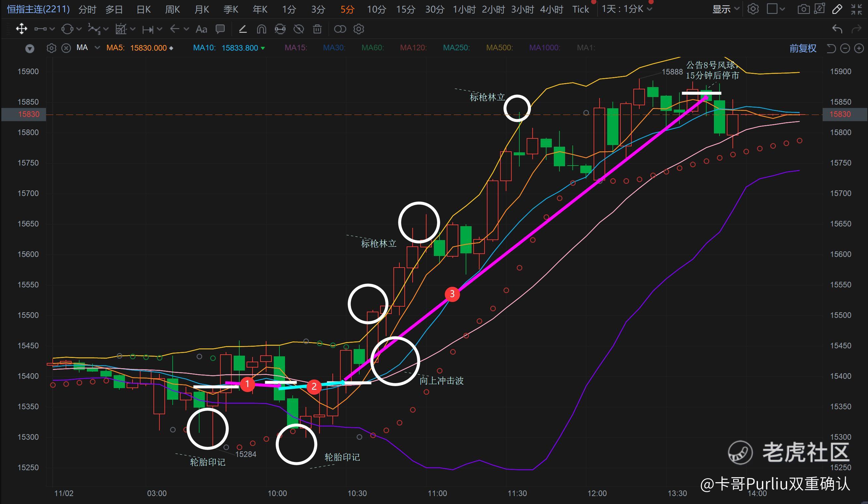Select the move/crosshair cursor tool
Image resolution: width=868 pixels, height=504 pixels.
[x=21, y=29]
